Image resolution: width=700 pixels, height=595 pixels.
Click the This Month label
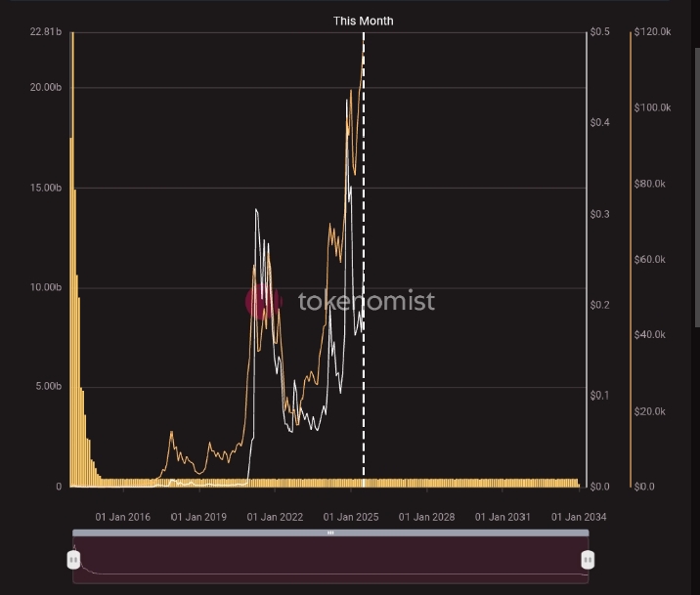364,21
